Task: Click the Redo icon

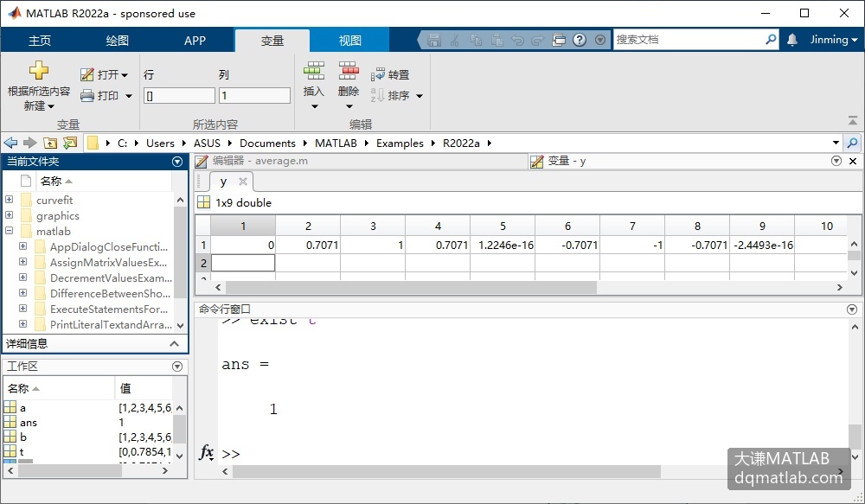Action: pos(538,40)
